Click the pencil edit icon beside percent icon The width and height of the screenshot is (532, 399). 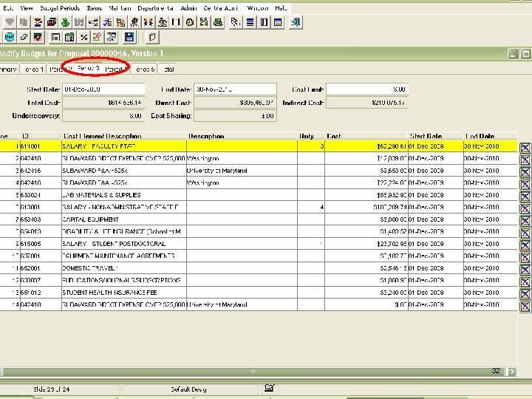point(98,37)
